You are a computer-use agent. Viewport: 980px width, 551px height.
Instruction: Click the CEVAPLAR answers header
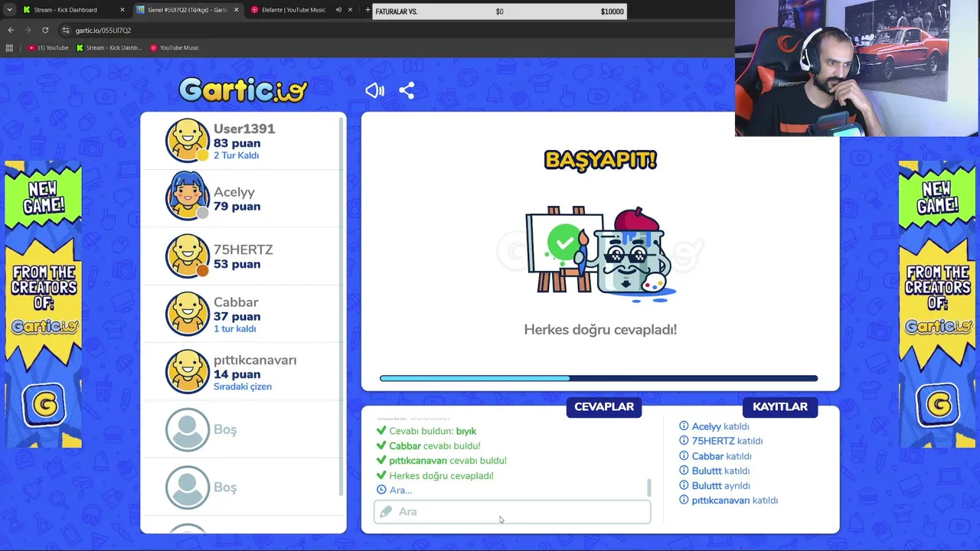604,406
